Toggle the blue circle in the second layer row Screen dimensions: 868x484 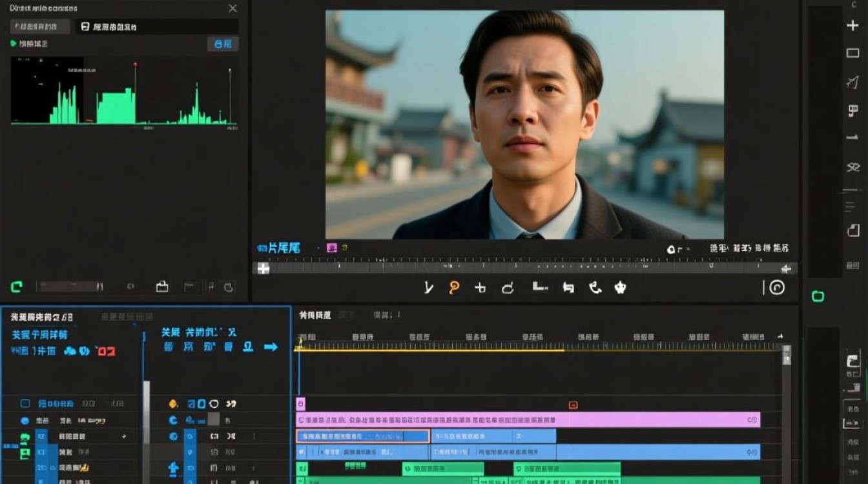point(25,421)
